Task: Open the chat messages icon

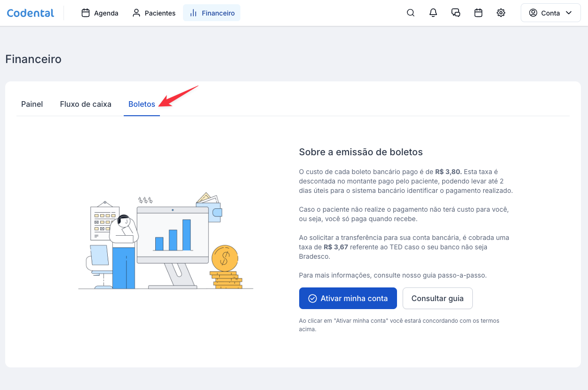Action: tap(456, 13)
